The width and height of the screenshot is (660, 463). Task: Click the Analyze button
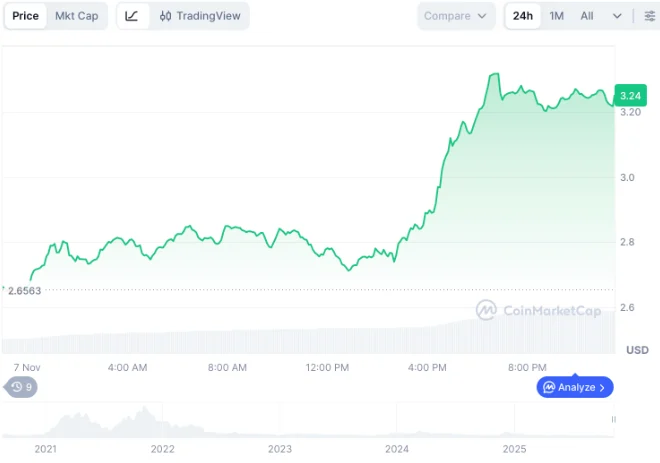click(x=575, y=387)
